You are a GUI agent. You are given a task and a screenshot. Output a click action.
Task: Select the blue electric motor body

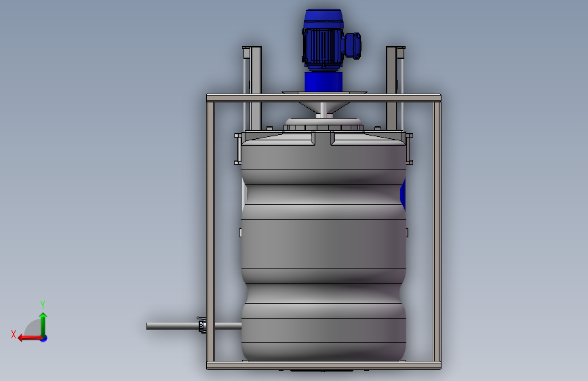pos(323,40)
